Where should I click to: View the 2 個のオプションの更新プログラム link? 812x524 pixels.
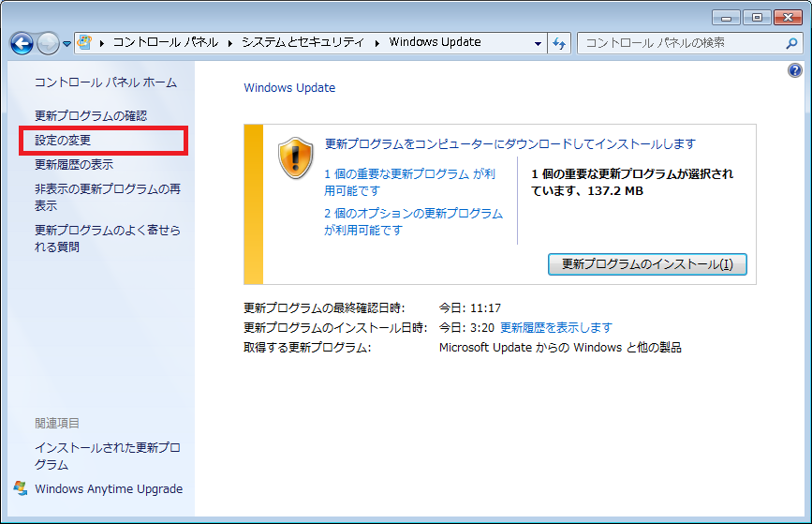click(413, 214)
